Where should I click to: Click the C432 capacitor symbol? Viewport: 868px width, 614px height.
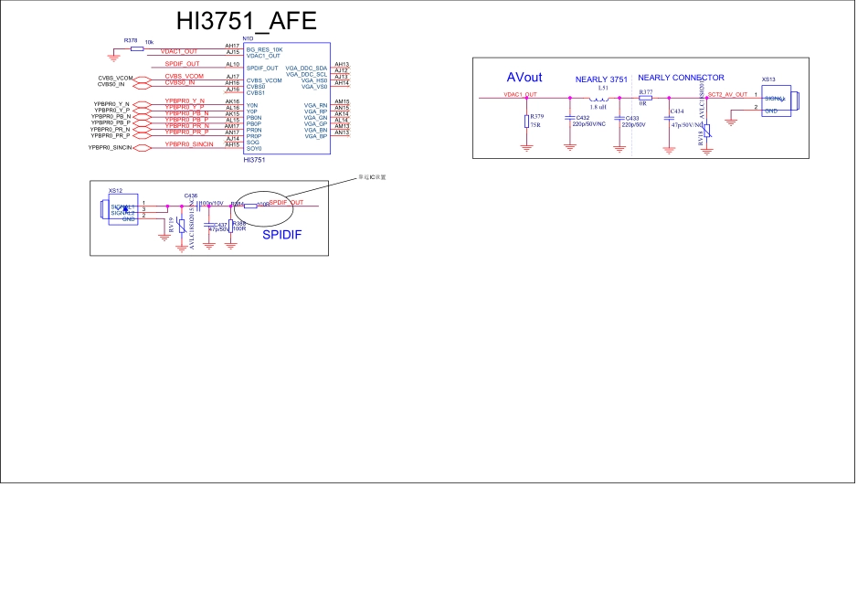tap(569, 118)
